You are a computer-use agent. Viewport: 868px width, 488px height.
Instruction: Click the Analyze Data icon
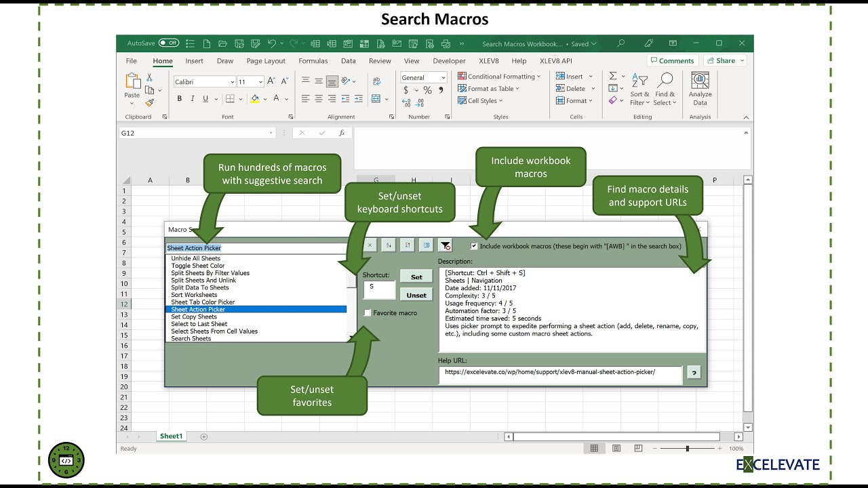click(x=700, y=81)
